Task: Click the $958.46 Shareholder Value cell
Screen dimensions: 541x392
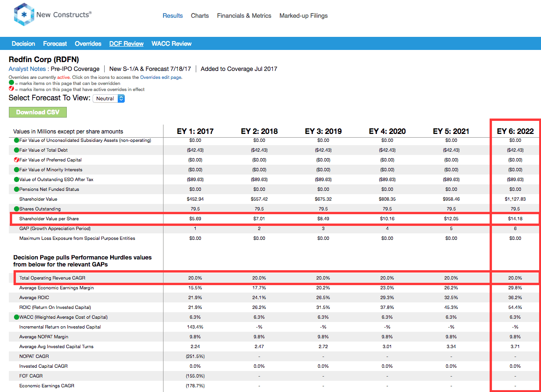Action: pyautogui.click(x=451, y=199)
